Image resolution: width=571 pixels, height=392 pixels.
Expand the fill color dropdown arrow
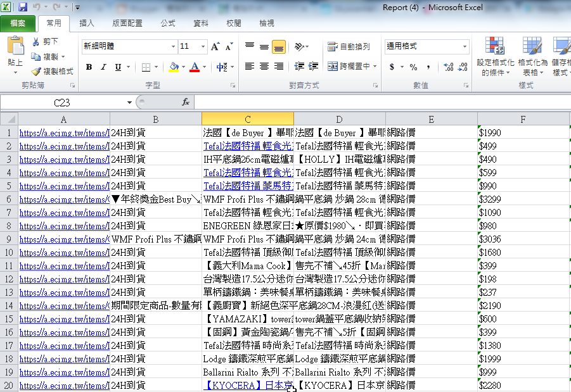[x=184, y=67]
